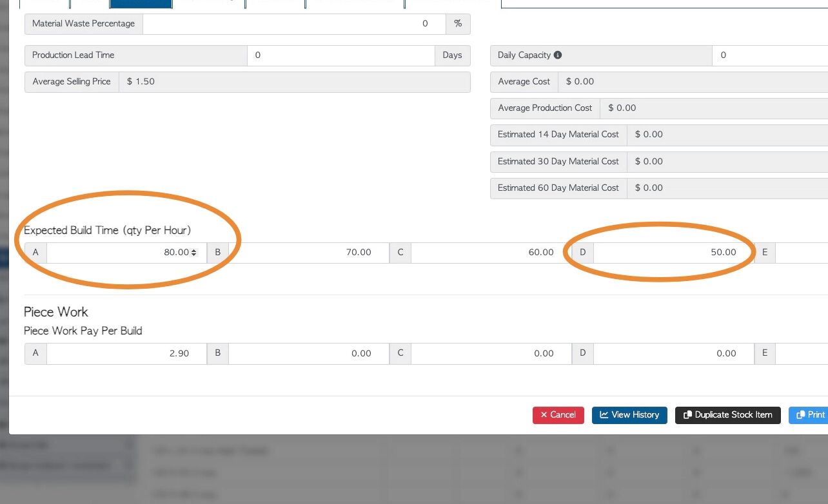The height and width of the screenshot is (504, 828).
Task: Click Expected Build Time (qty Per Hour) label
Action: [108, 231]
